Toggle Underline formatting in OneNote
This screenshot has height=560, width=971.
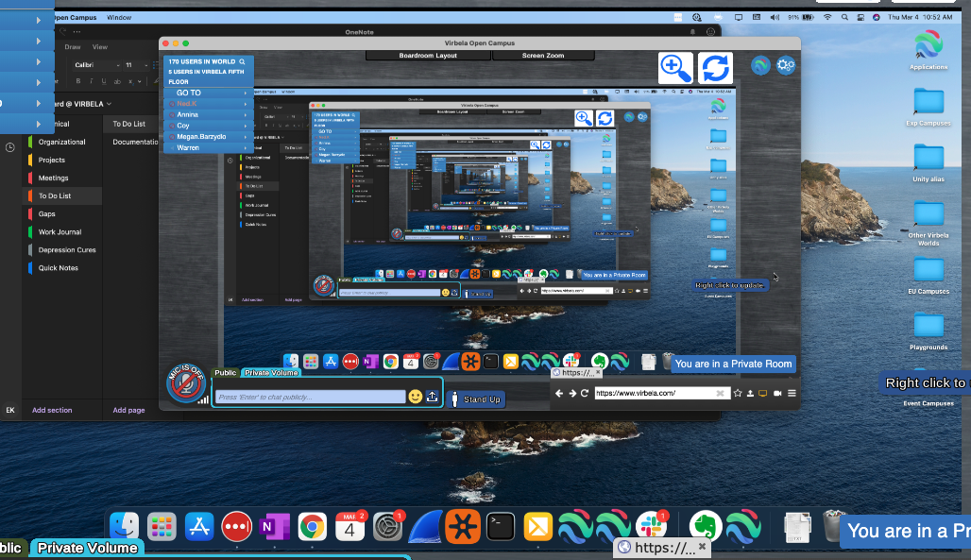pyautogui.click(x=103, y=81)
